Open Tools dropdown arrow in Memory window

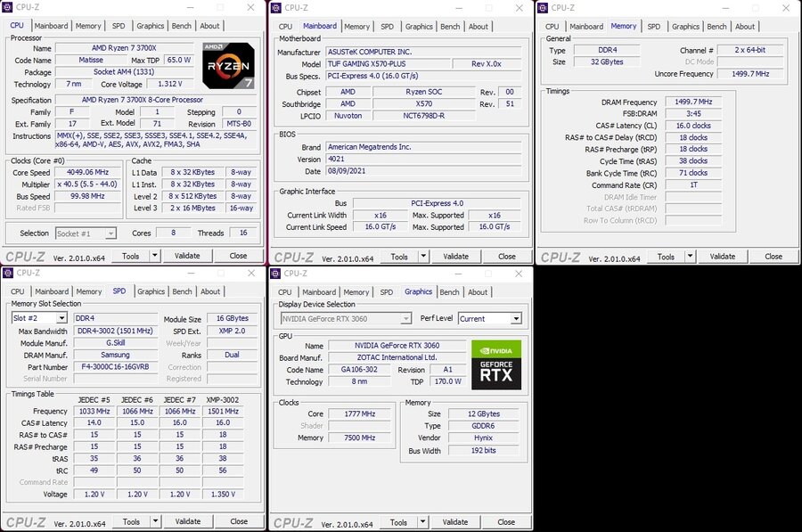point(690,256)
